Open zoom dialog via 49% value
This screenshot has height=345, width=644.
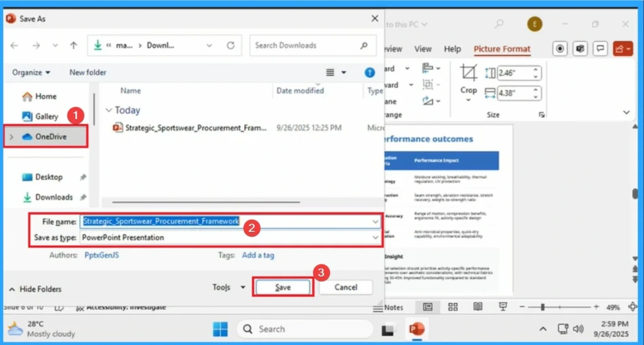[x=613, y=308]
